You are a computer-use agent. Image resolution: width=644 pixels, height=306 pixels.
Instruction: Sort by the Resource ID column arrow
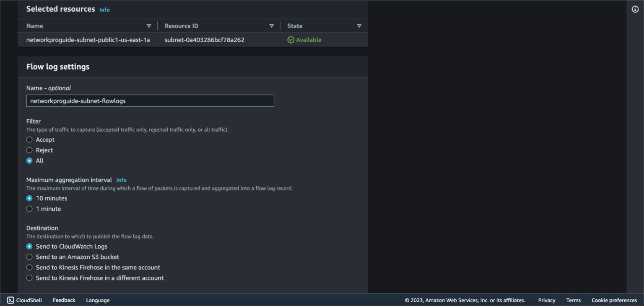pos(271,26)
